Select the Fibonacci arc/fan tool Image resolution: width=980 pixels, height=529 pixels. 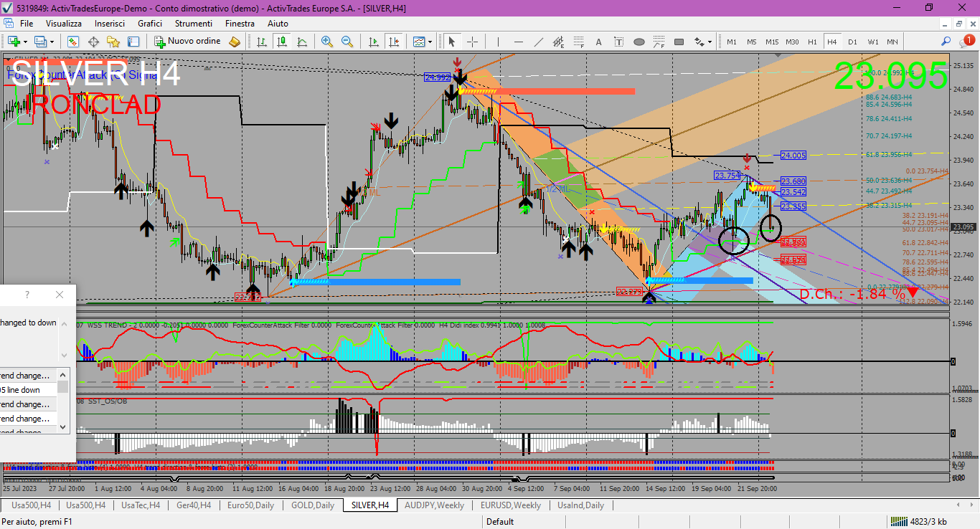659,42
